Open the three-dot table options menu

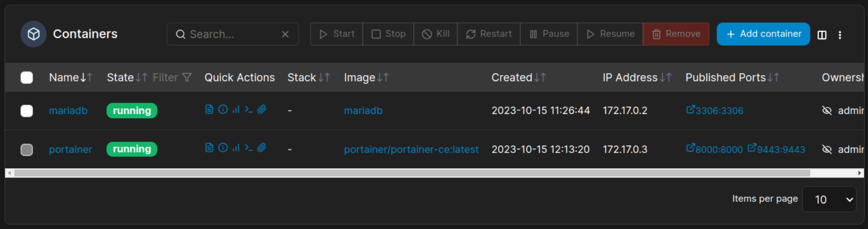[x=840, y=35]
